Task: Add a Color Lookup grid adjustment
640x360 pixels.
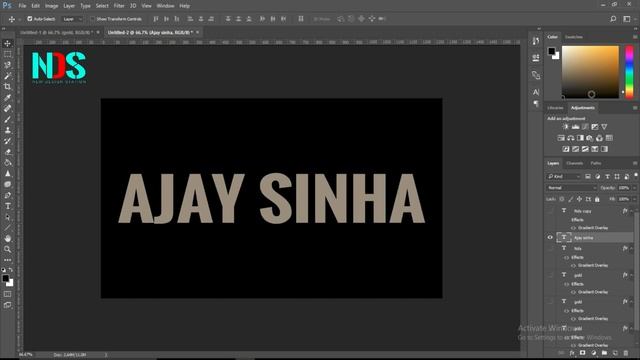Action: (x=609, y=138)
